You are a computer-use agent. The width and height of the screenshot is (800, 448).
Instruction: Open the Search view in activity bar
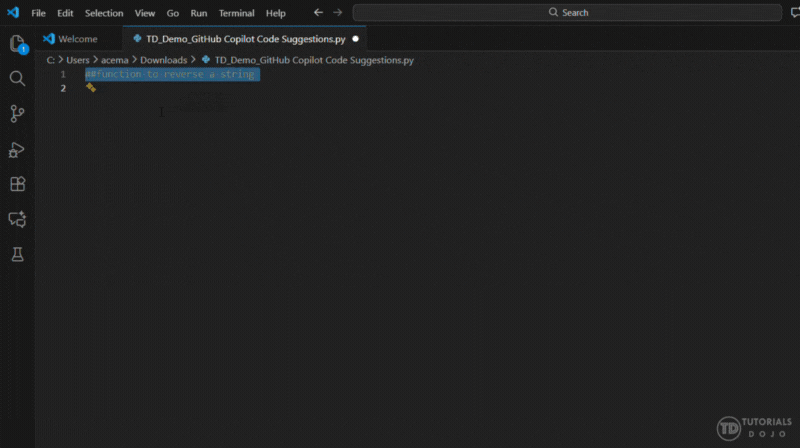(17, 78)
